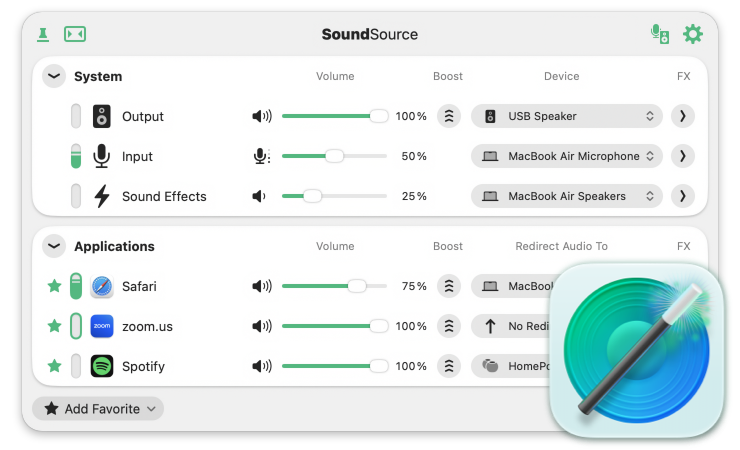Mute Safari via its volume speaker icon

coord(262,286)
